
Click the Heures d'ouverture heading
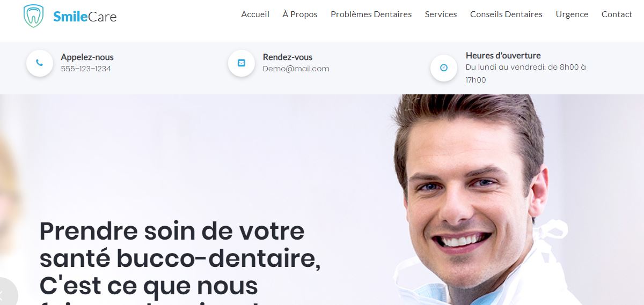(503, 55)
